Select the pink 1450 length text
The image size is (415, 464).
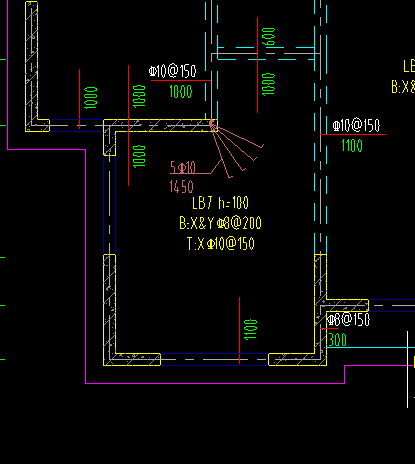coord(182,187)
